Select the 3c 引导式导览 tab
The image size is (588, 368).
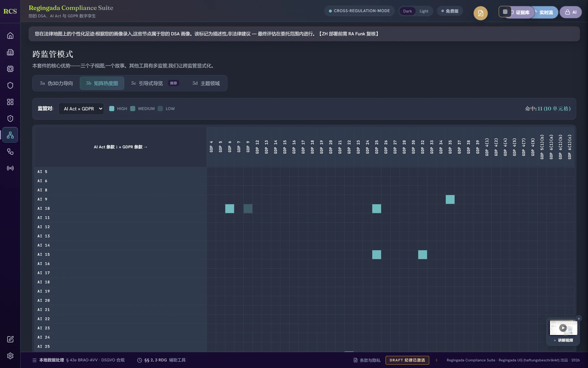pyautogui.click(x=155, y=83)
